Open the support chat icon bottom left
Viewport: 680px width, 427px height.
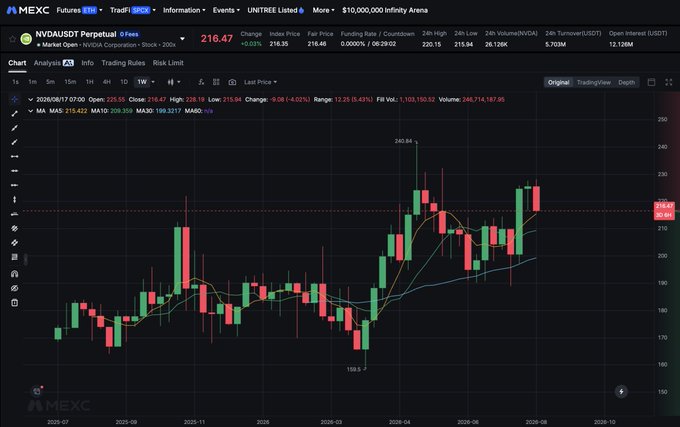coord(37,391)
